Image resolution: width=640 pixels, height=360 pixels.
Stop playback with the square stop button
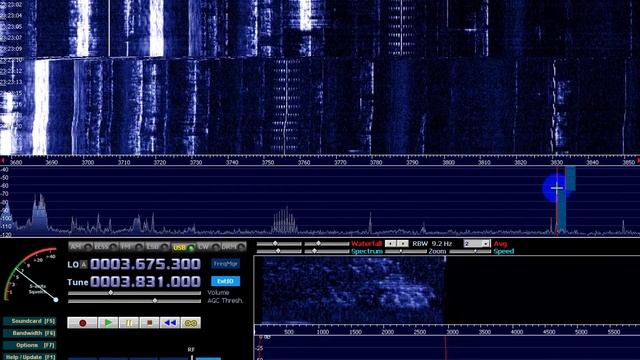point(149,323)
